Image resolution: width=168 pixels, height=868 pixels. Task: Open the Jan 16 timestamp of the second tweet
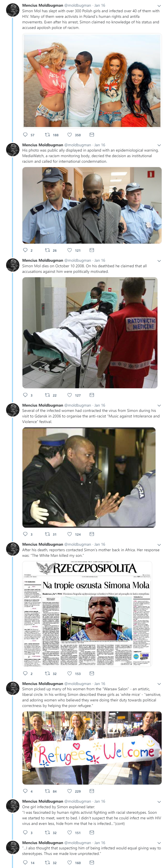pyautogui.click(x=100, y=145)
